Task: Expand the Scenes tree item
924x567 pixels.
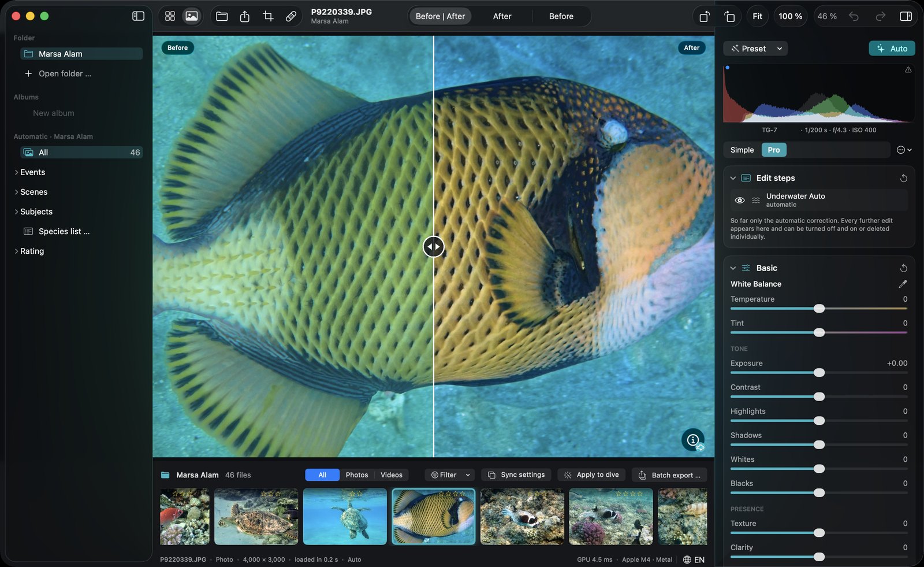Action: click(16, 192)
